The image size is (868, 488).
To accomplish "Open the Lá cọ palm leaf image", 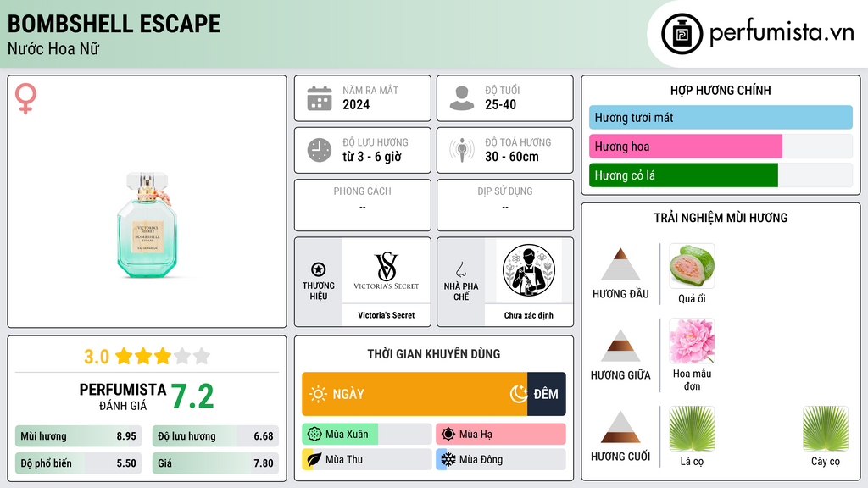I will coord(692,428).
